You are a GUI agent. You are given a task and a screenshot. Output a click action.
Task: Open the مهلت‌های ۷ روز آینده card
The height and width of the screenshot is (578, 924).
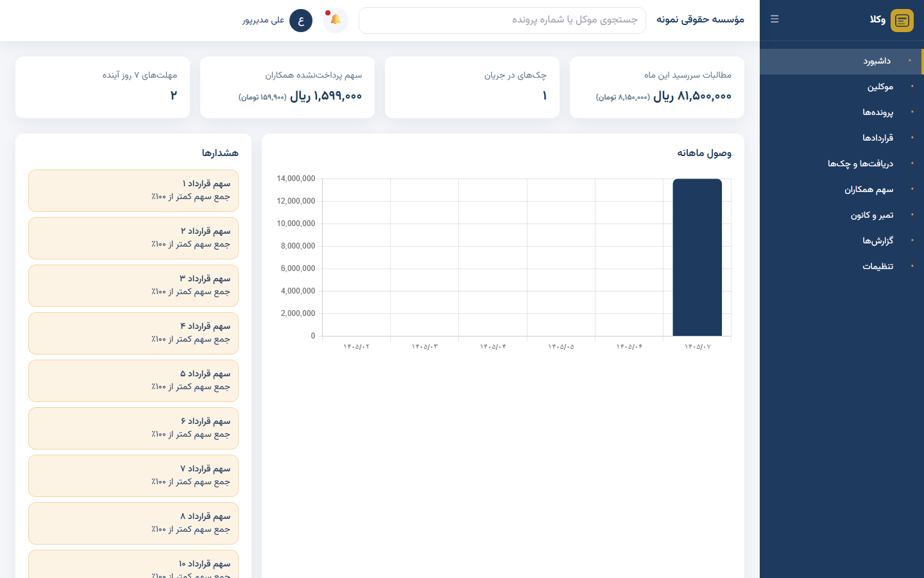click(103, 87)
